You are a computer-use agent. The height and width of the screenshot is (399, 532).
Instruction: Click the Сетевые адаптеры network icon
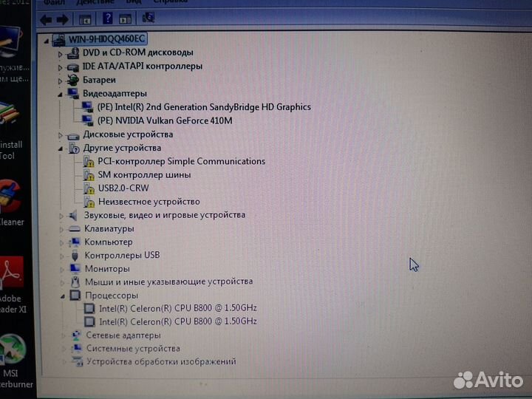[x=77, y=335]
